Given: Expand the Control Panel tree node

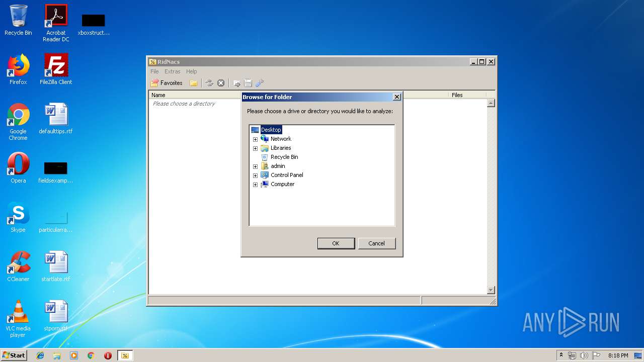Looking at the screenshot, I should coord(255,175).
